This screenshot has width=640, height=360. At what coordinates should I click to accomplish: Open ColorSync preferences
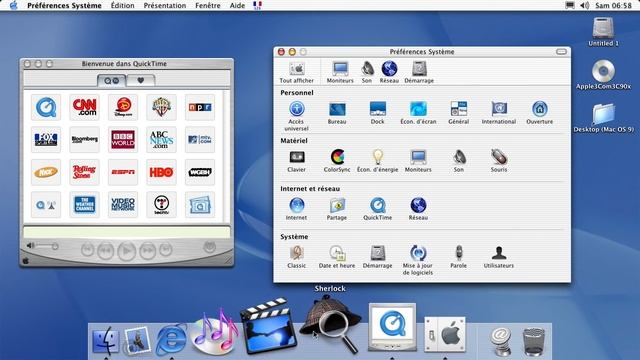[x=337, y=161]
